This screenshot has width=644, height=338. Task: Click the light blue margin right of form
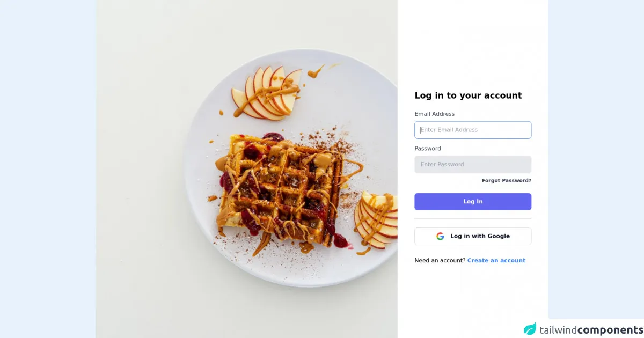pyautogui.click(x=596, y=161)
